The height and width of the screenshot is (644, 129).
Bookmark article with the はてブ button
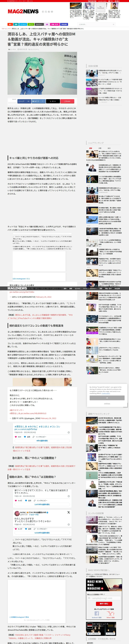pyautogui.click(x=39, y=101)
